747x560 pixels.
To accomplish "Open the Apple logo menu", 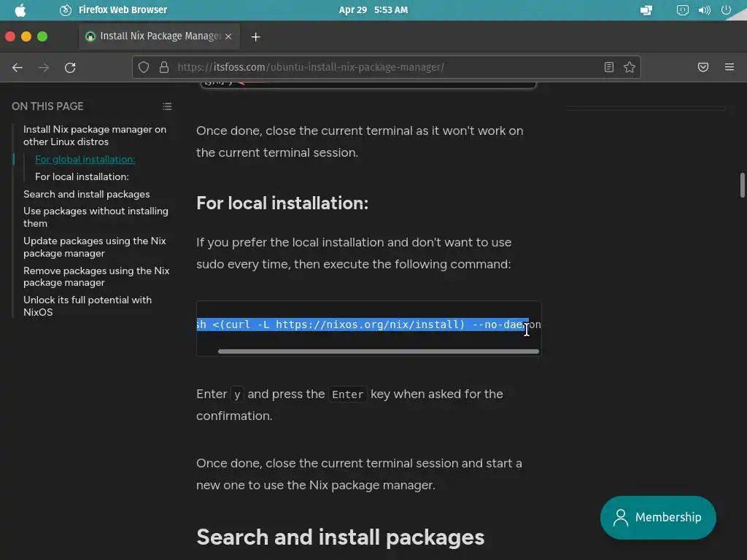I will click(20, 10).
